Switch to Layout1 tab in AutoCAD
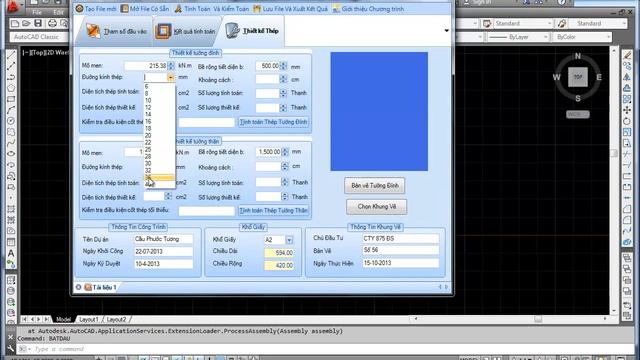This screenshot has width=640, height=360. click(x=89, y=319)
